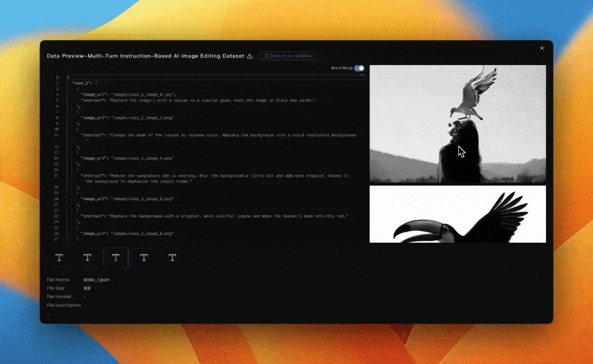Open the toucan image preview
The image size is (593, 364).
(457, 214)
